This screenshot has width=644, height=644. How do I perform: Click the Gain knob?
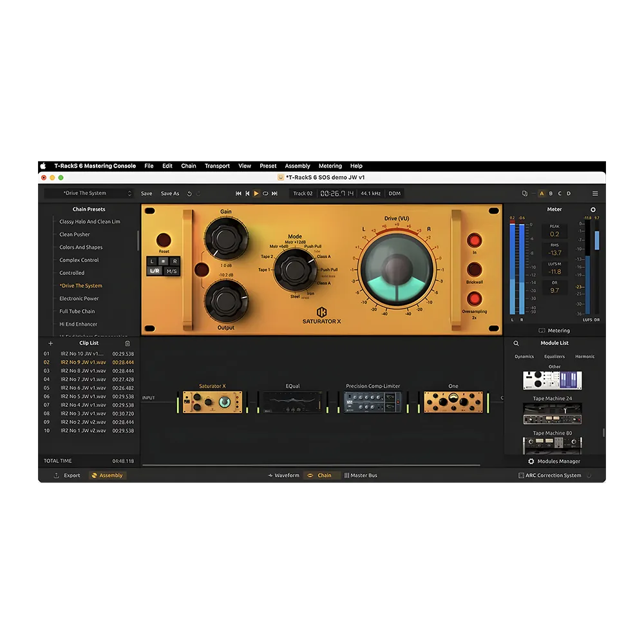tap(226, 239)
